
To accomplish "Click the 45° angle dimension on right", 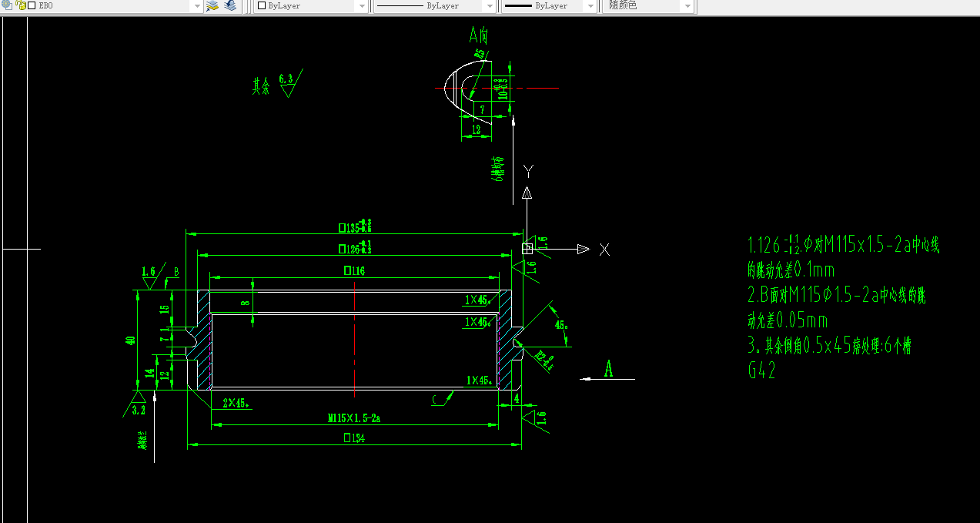I will [x=560, y=324].
